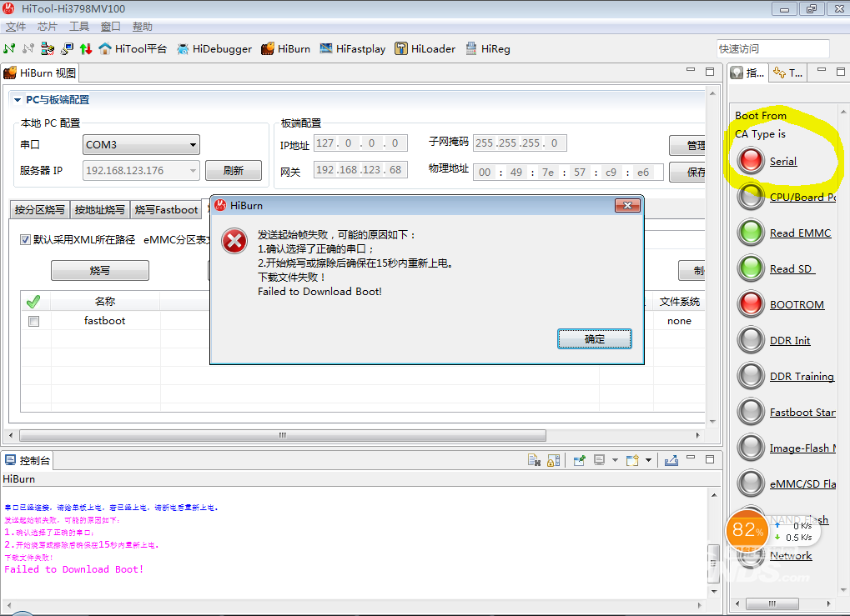Minimize the console panel
The height and width of the screenshot is (616, 850).
691,458
